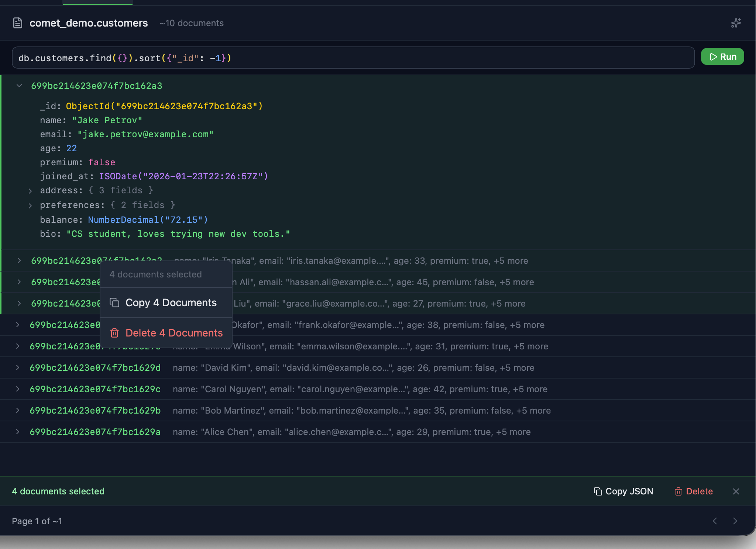Go to previous page with left arrow
756x549 pixels.
click(715, 521)
